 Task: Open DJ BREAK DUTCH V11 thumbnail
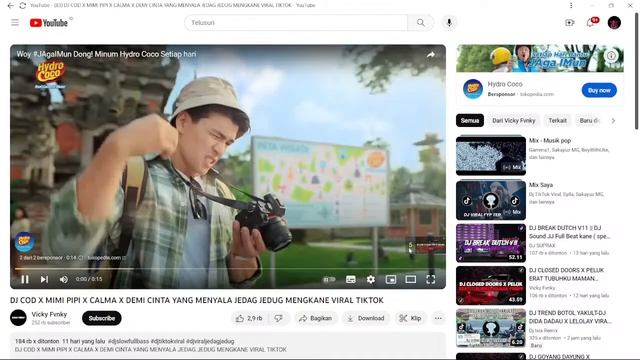[491, 243]
